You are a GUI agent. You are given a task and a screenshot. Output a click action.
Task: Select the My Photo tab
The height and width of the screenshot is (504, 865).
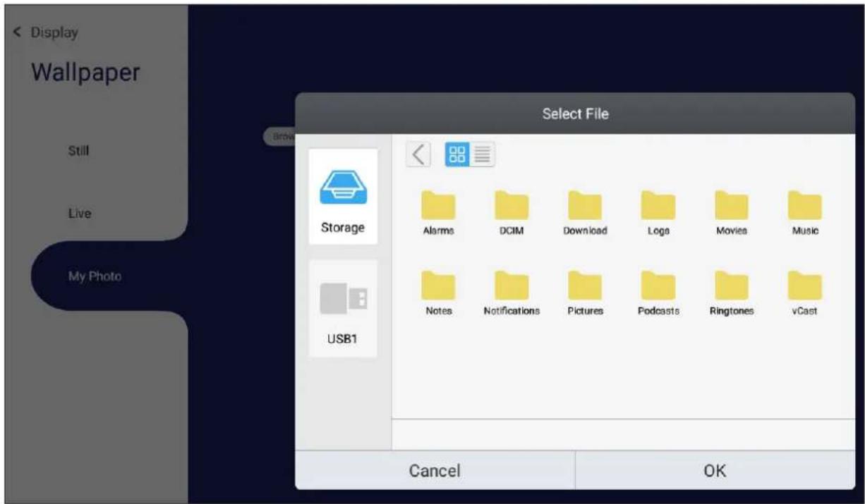click(95, 276)
